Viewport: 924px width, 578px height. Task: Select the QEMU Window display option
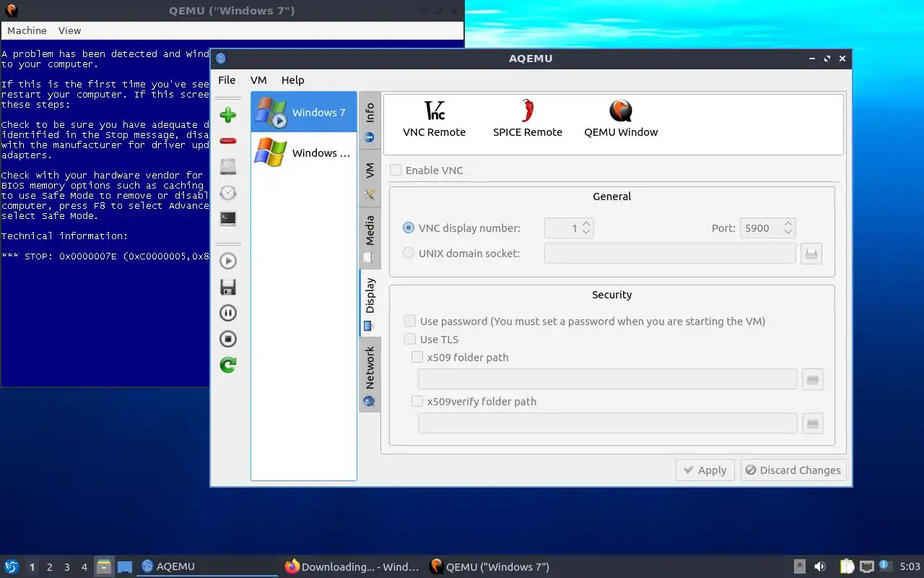point(621,119)
